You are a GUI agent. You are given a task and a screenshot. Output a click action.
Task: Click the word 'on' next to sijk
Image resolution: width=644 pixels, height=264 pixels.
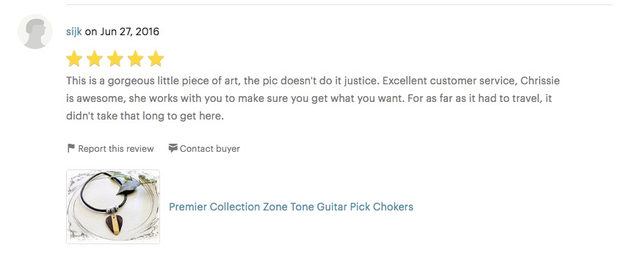(91, 32)
